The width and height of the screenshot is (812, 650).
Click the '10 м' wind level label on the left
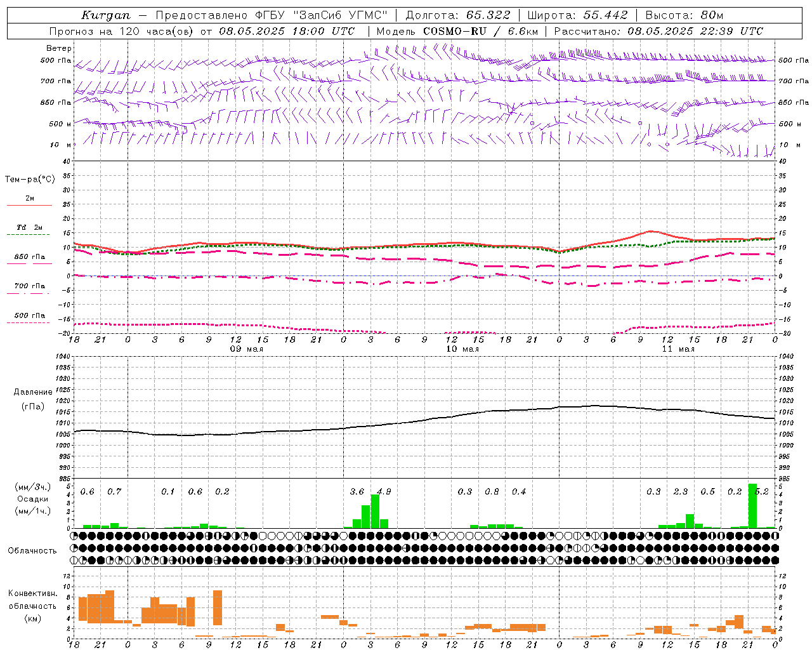[60, 145]
